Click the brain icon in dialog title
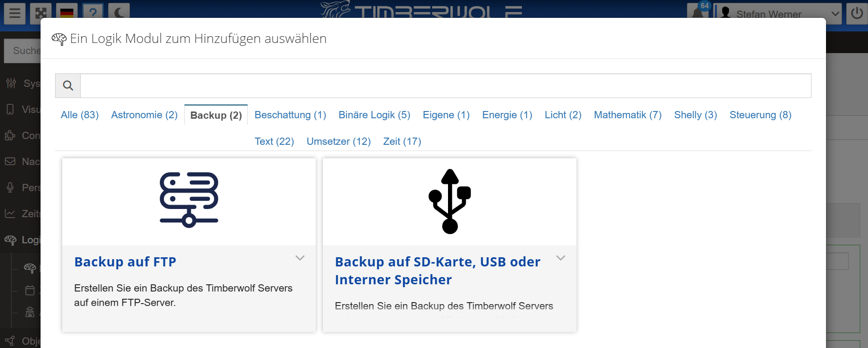The width and height of the screenshot is (868, 348). (x=59, y=39)
